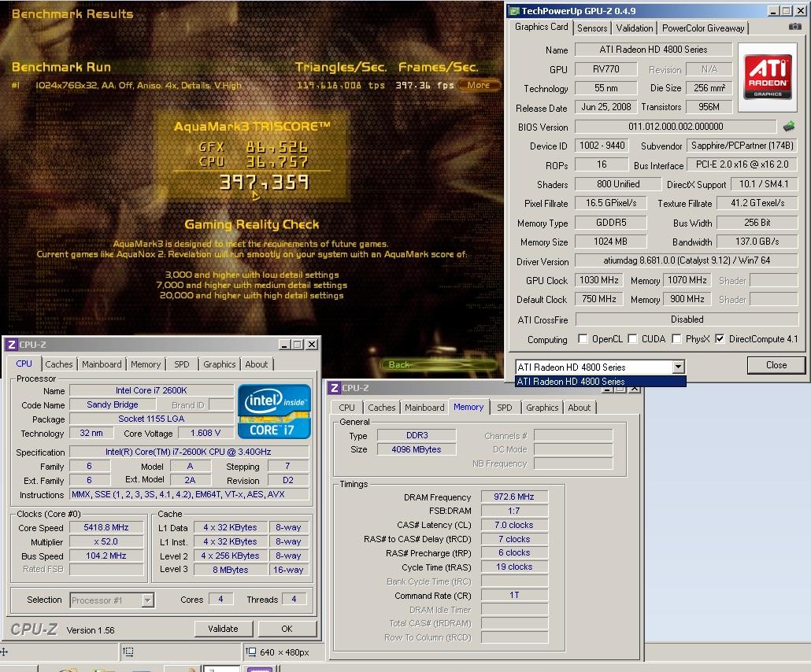
Task: Click the GPU Clock value 1030 MHz
Action: (x=598, y=280)
